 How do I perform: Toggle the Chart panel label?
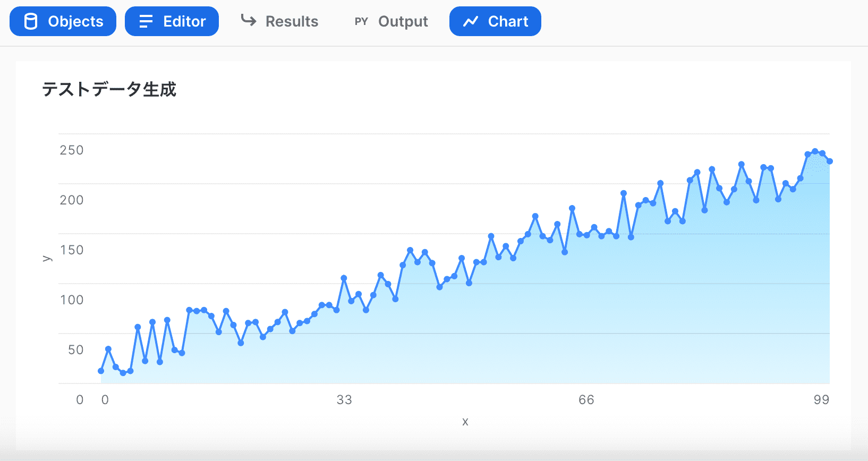click(508, 22)
